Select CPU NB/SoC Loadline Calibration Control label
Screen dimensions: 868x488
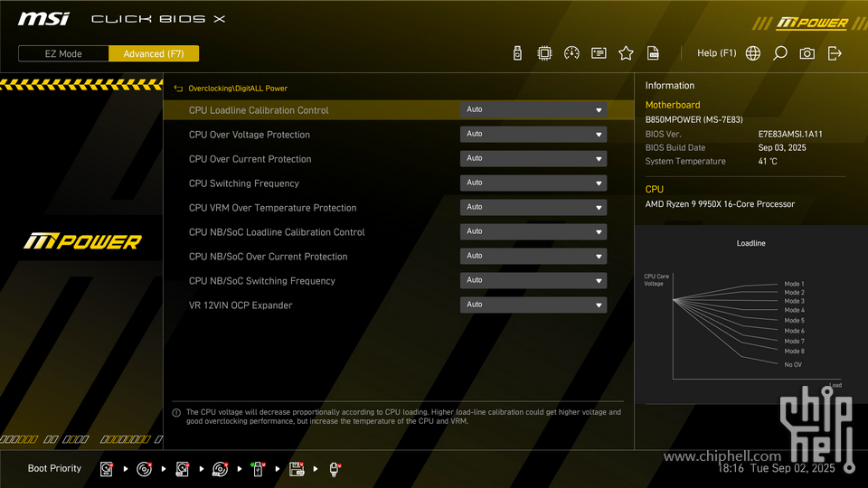(x=277, y=232)
